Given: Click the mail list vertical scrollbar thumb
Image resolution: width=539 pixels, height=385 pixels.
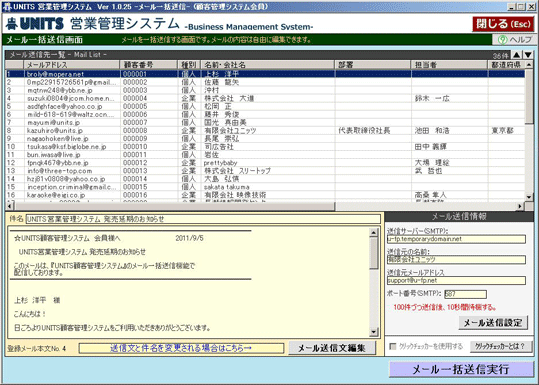Looking at the screenshot, I should [x=529, y=96].
